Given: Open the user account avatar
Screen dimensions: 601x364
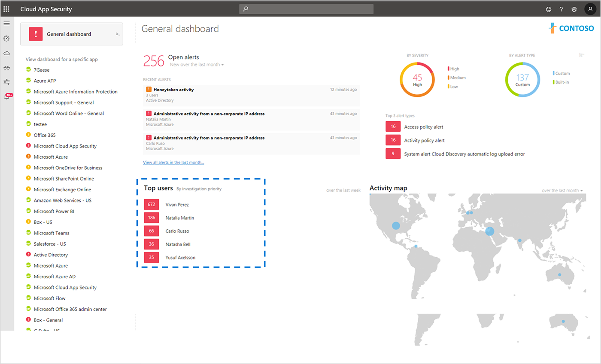Looking at the screenshot, I should point(590,9).
